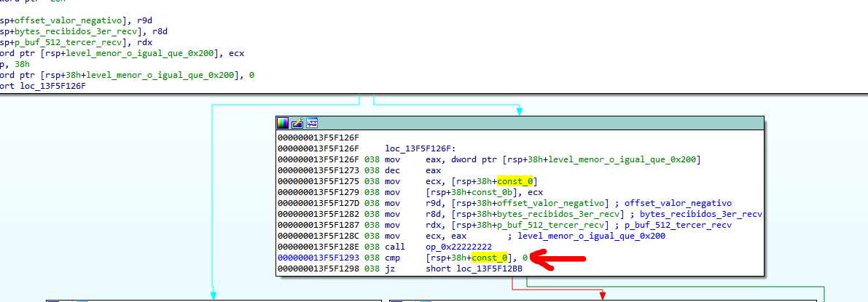Click the edit node pencil icon
The width and height of the screenshot is (868, 302).
pyautogui.click(x=297, y=123)
